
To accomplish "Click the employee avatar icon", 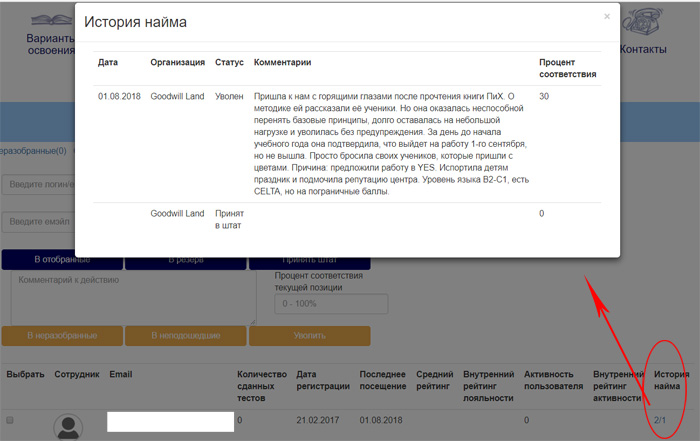I will (69, 427).
